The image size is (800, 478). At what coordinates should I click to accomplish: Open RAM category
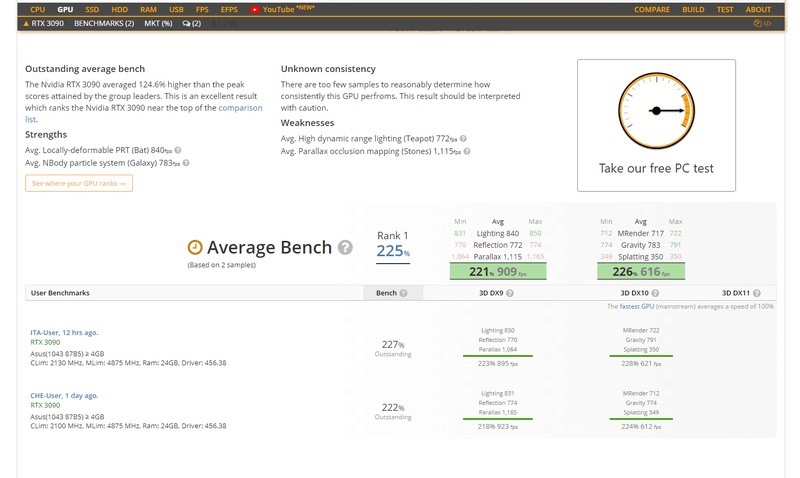(x=148, y=9)
